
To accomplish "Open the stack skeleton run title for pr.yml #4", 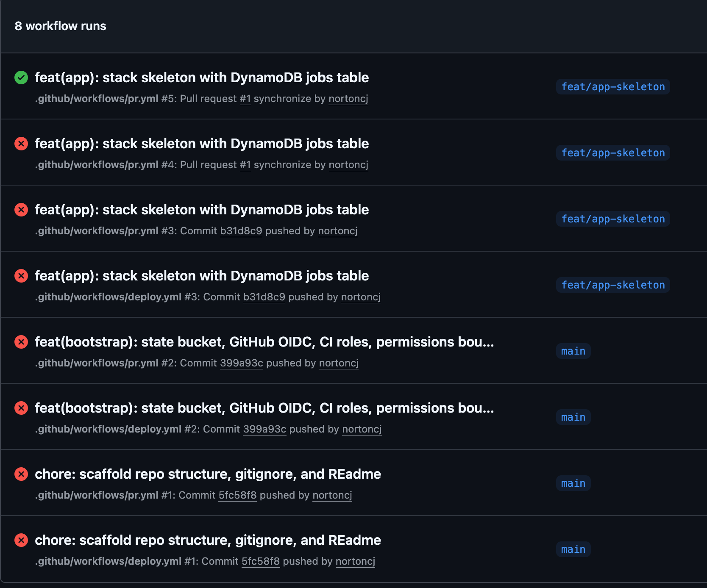I will tap(202, 144).
